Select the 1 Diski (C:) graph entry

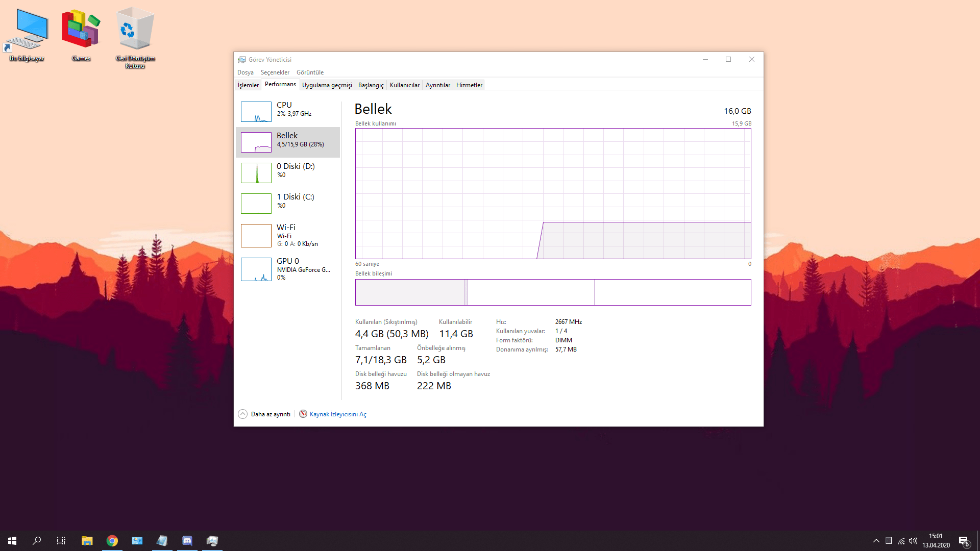(x=288, y=203)
